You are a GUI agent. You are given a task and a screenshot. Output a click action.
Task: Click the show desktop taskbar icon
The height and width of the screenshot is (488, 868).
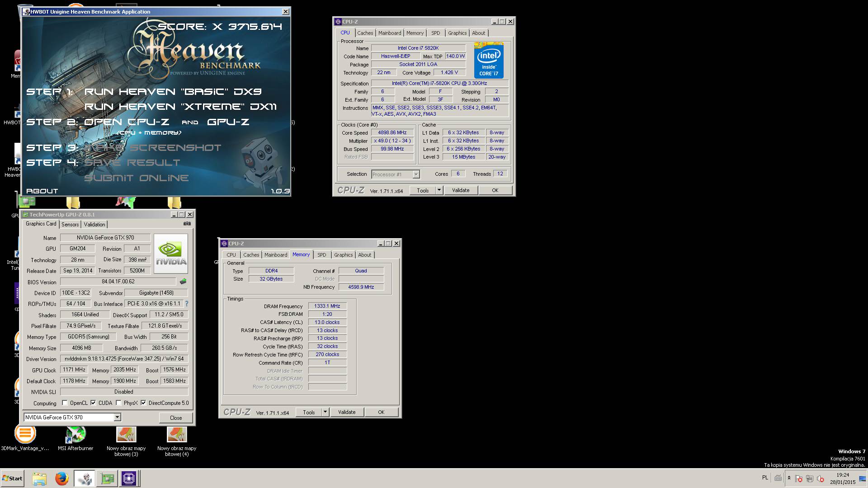coord(863,478)
